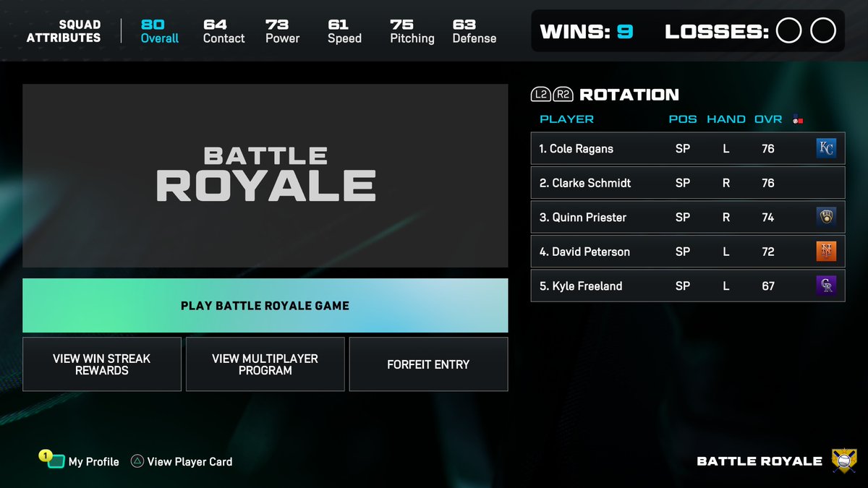This screenshot has height=488, width=868.
Task: Start Play Battle Royale Game
Action: pos(265,306)
